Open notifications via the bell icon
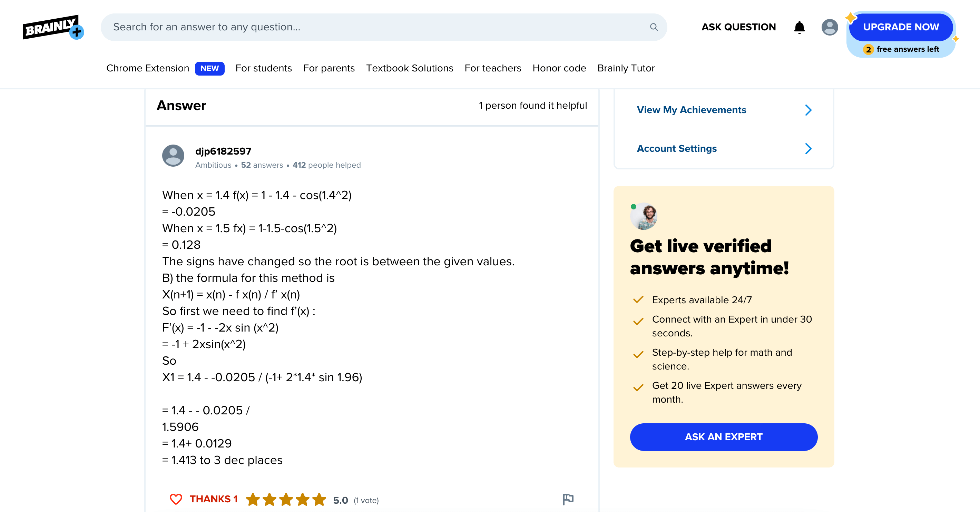980x512 pixels. tap(799, 27)
